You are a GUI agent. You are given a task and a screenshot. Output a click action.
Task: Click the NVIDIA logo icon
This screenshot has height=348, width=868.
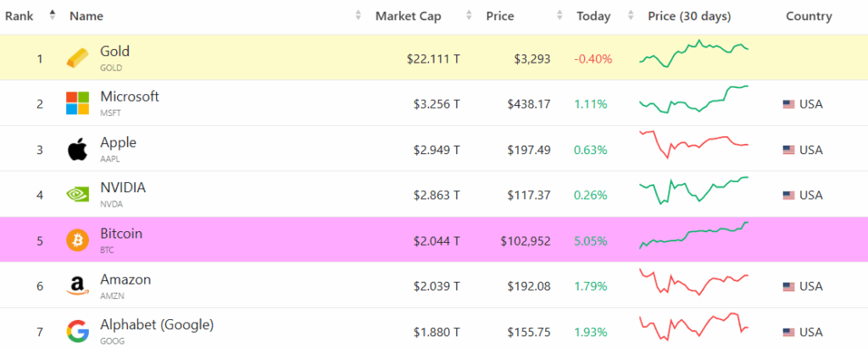77,195
